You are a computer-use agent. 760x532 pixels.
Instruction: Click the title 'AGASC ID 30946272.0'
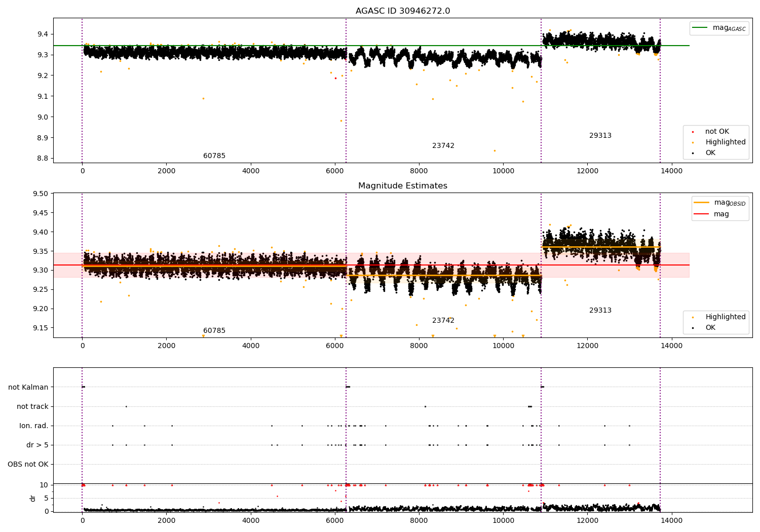pyautogui.click(x=403, y=11)
